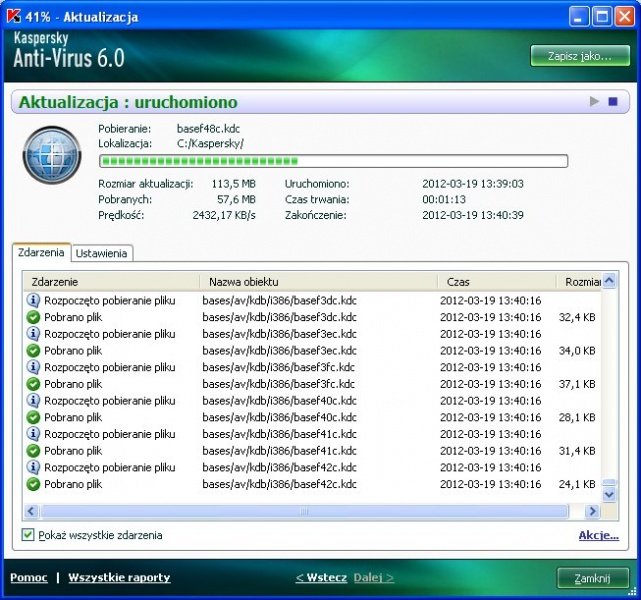Click green check icon for basef3dc.kdc downloaded
The width and height of the screenshot is (641, 600).
click(x=33, y=317)
